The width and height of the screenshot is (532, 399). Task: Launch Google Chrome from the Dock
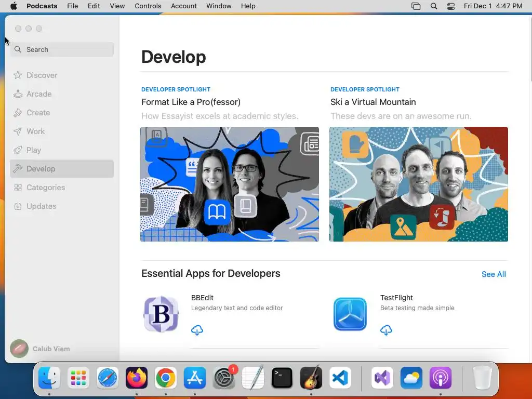tap(166, 378)
